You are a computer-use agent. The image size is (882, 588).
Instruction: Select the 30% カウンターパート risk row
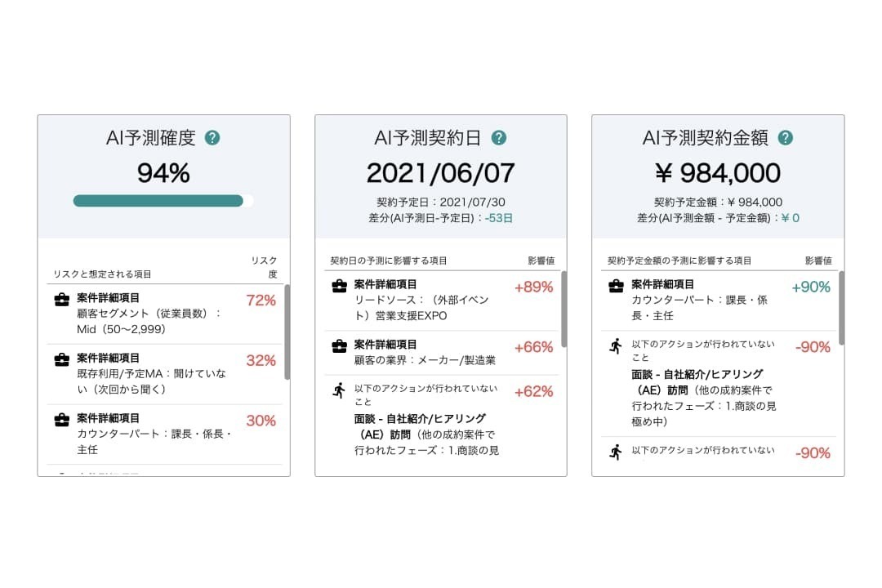pyautogui.click(x=163, y=434)
